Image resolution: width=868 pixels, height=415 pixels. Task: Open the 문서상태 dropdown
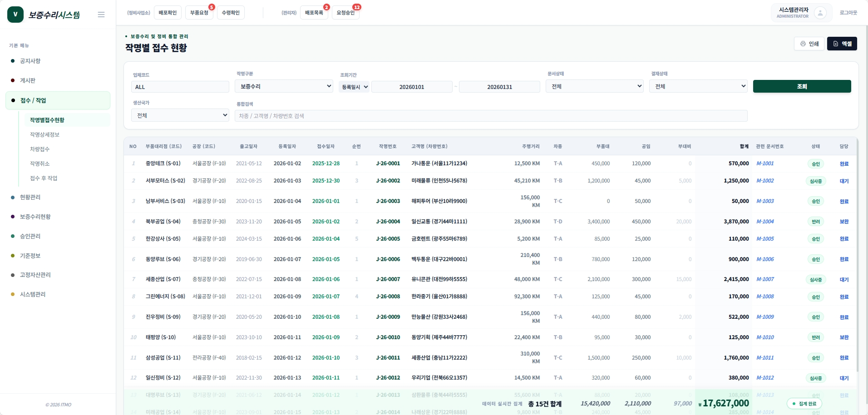[595, 86]
